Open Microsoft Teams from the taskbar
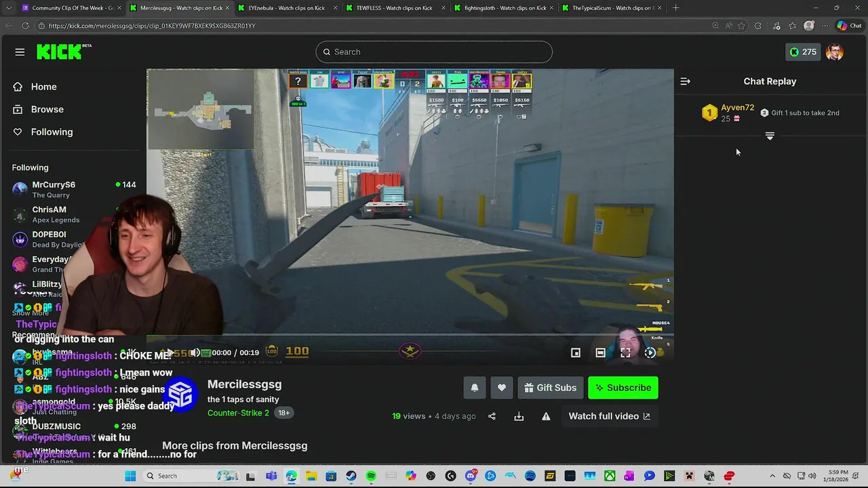 pyautogui.click(x=271, y=476)
